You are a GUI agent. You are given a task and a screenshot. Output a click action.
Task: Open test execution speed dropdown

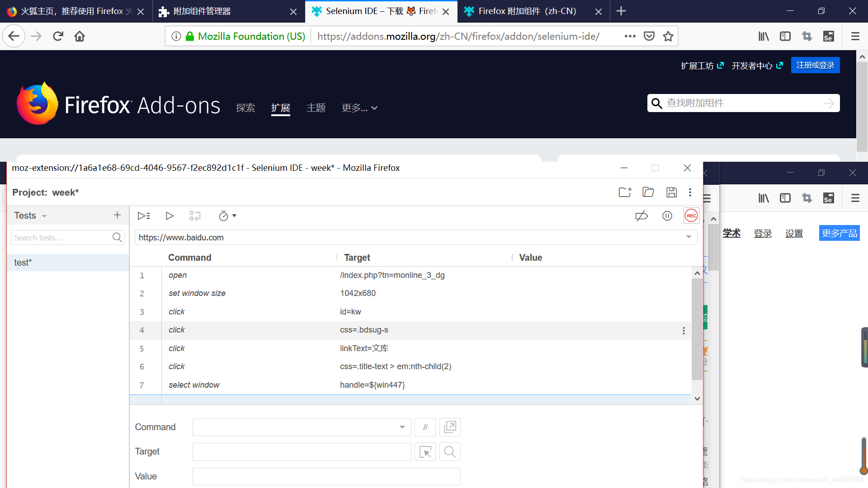pyautogui.click(x=227, y=216)
